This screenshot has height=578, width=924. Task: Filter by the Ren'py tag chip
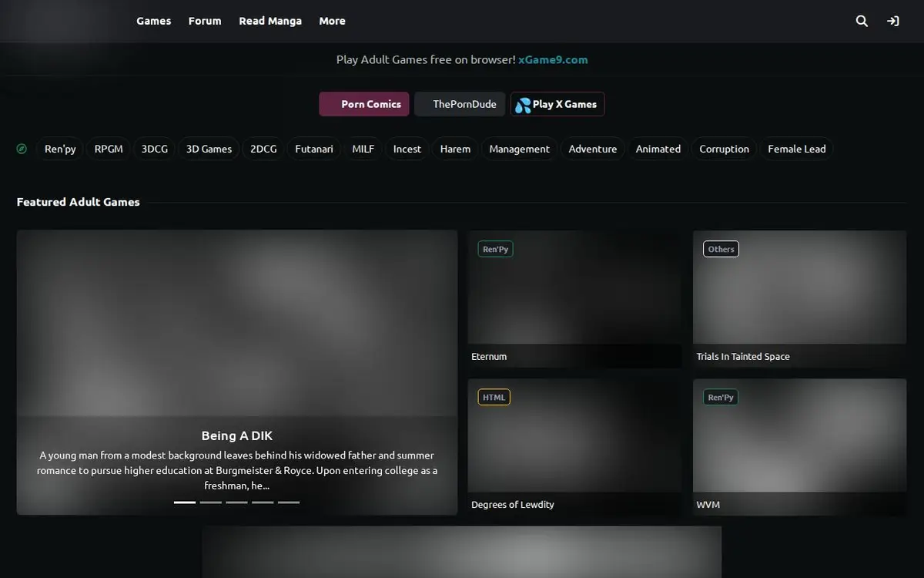click(60, 149)
